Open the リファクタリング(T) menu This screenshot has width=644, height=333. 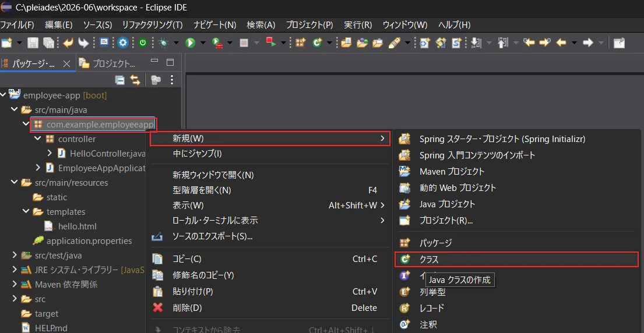click(x=152, y=24)
